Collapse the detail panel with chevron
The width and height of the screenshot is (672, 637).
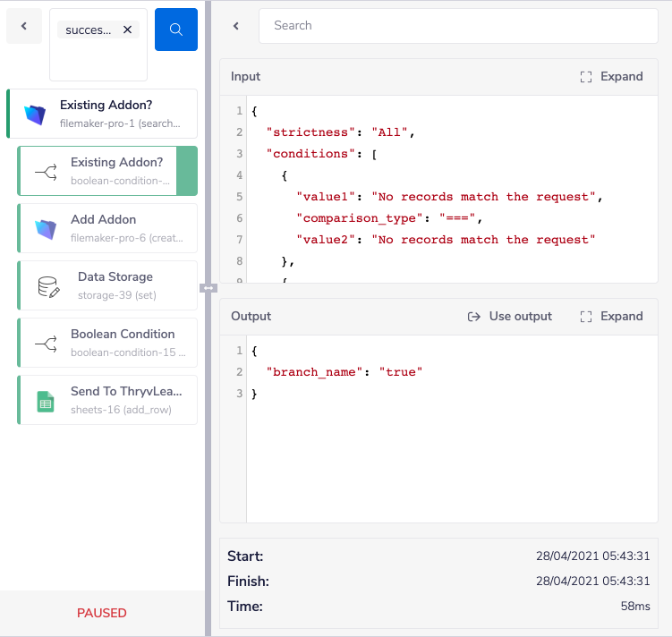[236, 26]
